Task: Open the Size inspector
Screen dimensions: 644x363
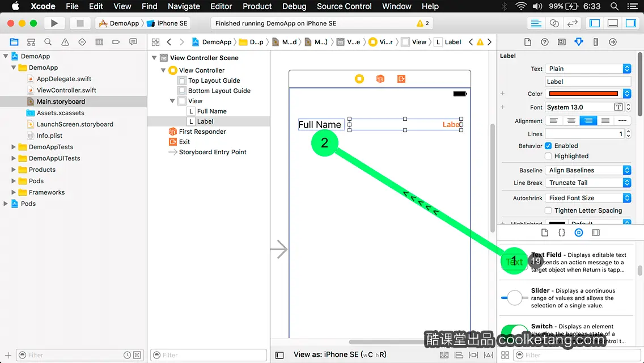Action: click(x=596, y=42)
